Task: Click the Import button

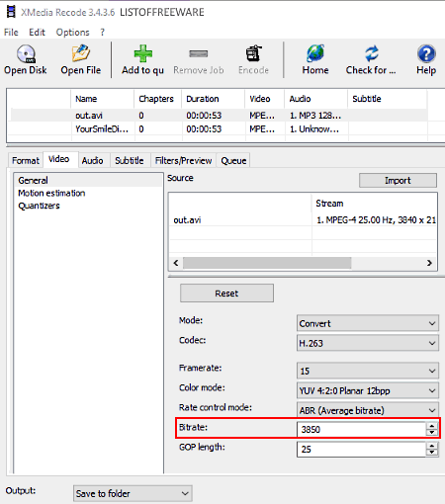Action: (398, 180)
